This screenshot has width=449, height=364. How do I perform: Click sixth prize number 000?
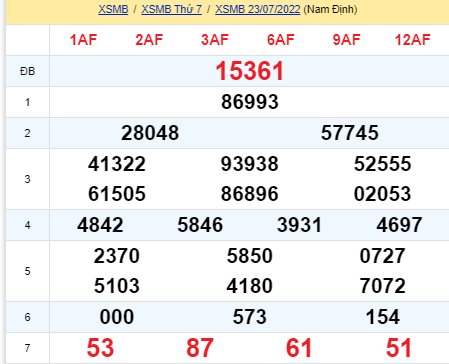tap(117, 317)
